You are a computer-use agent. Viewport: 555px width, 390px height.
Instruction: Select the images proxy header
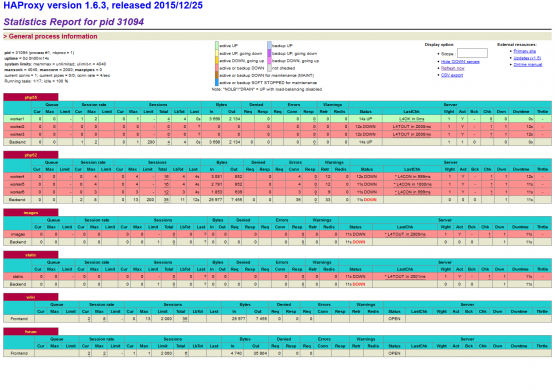click(x=31, y=213)
